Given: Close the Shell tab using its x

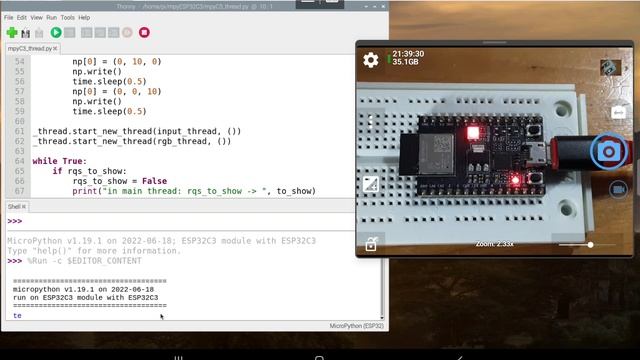Looking at the screenshot, I should (x=24, y=207).
